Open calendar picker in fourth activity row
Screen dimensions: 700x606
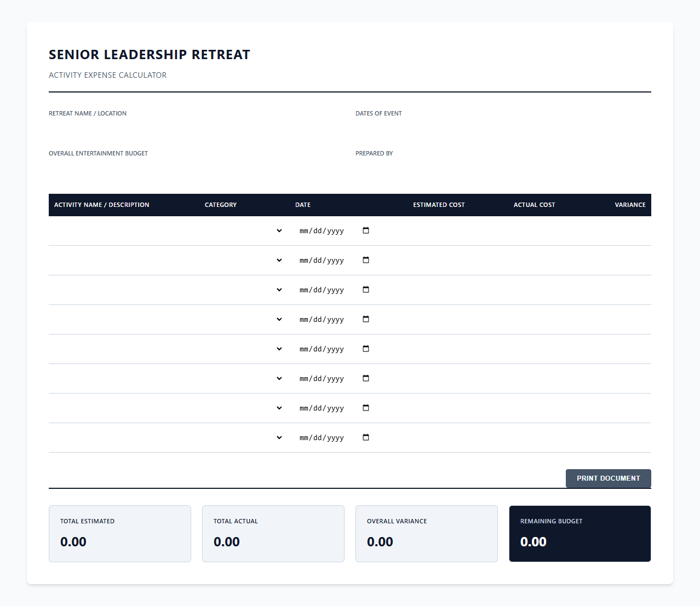(x=366, y=319)
